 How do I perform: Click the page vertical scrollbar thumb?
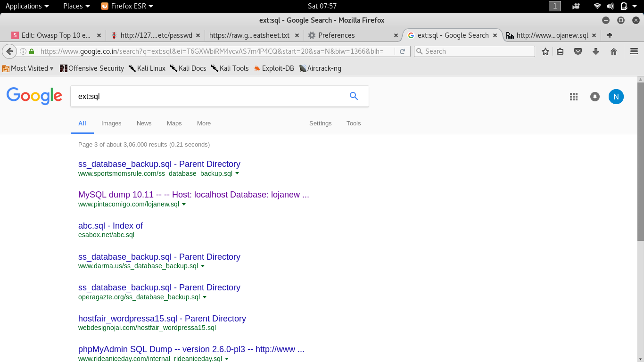640,161
